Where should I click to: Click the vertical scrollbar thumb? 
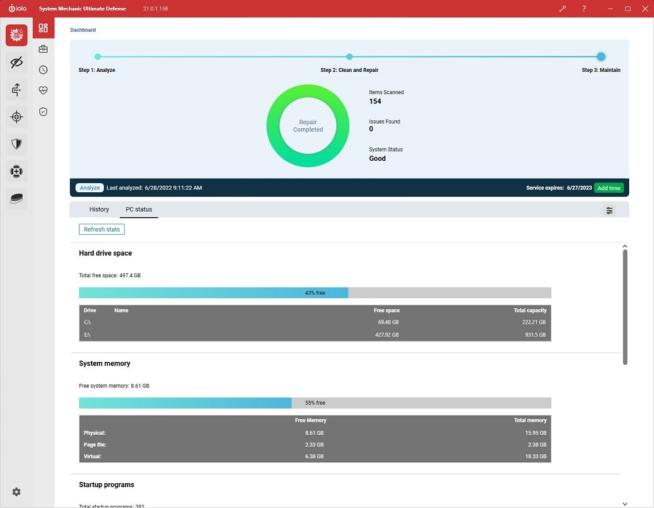[x=625, y=307]
